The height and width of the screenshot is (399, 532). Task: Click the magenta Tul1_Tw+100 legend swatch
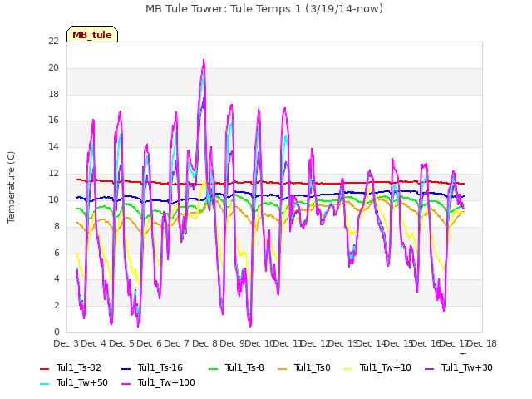tap(126, 383)
